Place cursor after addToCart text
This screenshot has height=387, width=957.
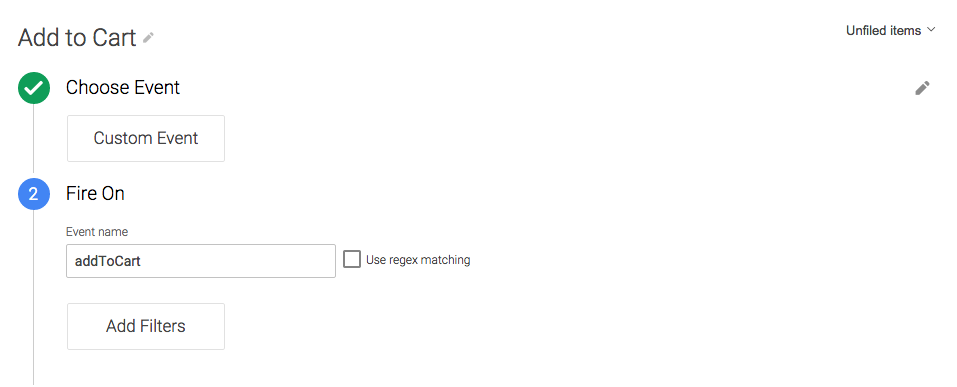tap(142, 261)
